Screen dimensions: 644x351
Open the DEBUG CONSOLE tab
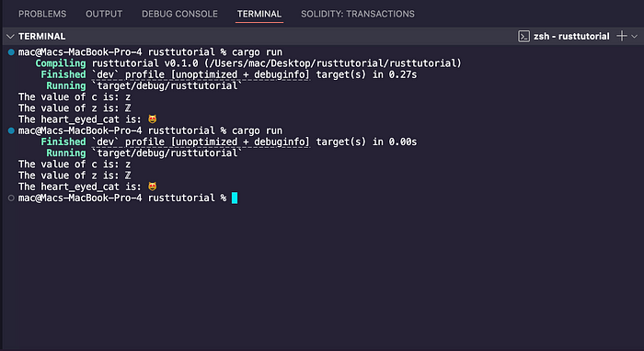click(x=180, y=14)
